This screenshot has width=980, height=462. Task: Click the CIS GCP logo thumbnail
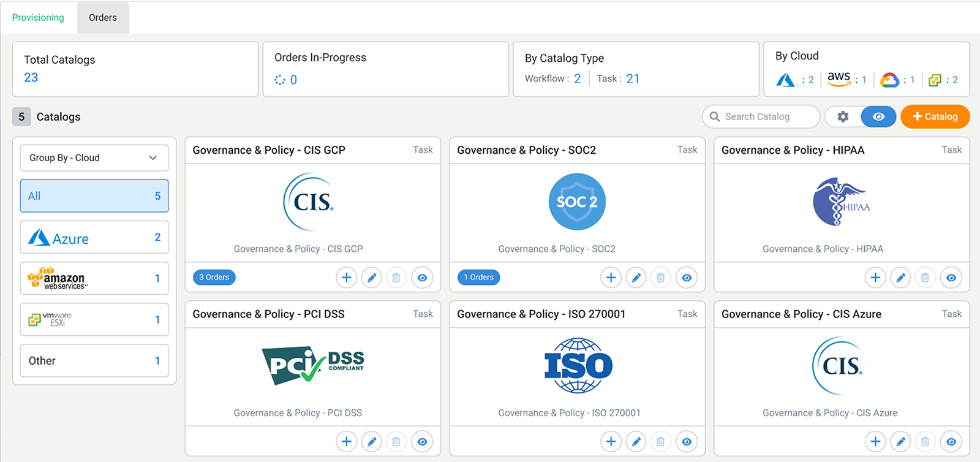point(309,202)
